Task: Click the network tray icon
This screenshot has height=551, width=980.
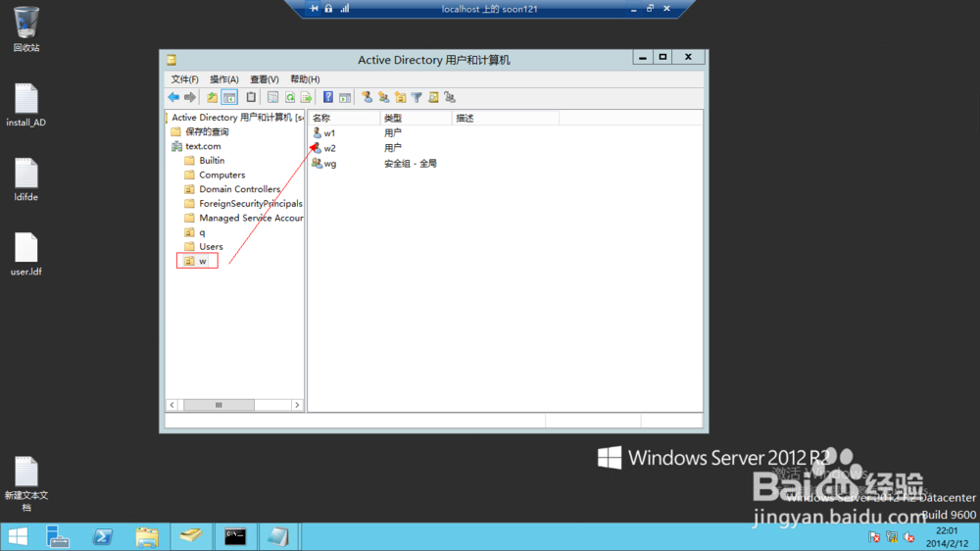Action: (892, 536)
